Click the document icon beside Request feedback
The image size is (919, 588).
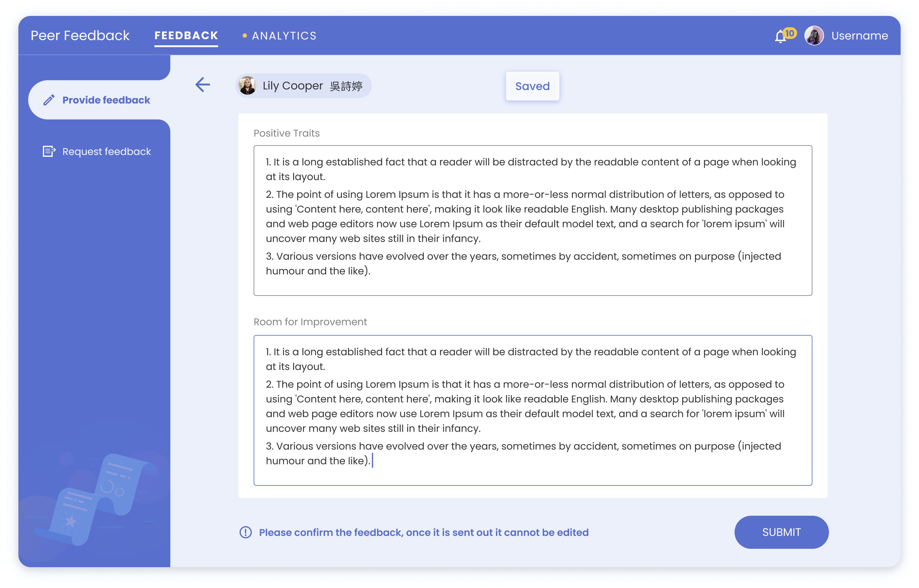(x=49, y=152)
